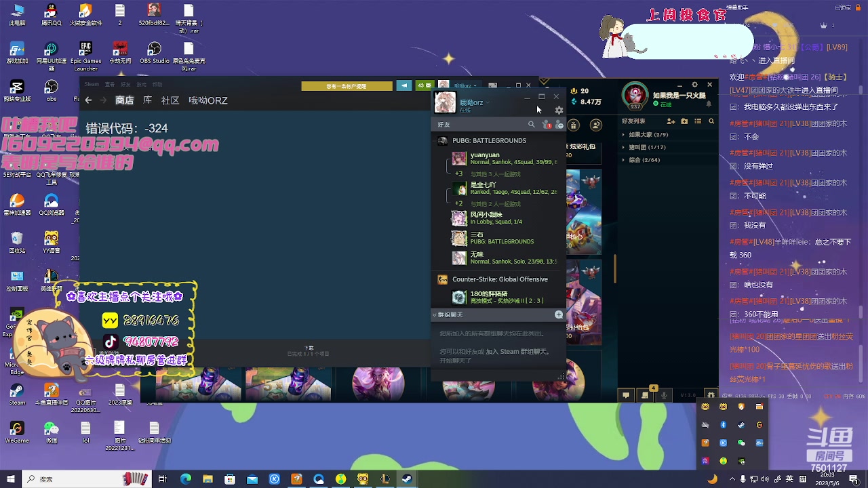This screenshot has width=868, height=488.
Task: Click the add friend icon in Steam friends bar
Action: click(559, 125)
